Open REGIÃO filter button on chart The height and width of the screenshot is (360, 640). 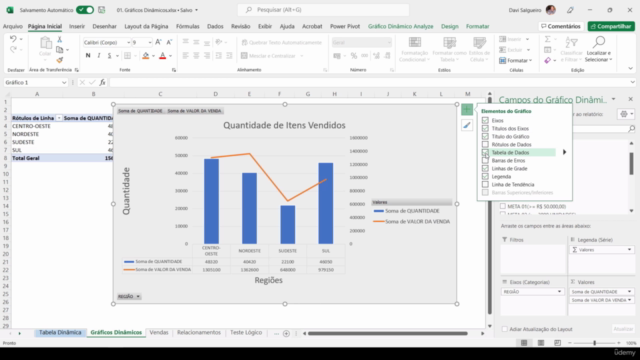(x=129, y=296)
